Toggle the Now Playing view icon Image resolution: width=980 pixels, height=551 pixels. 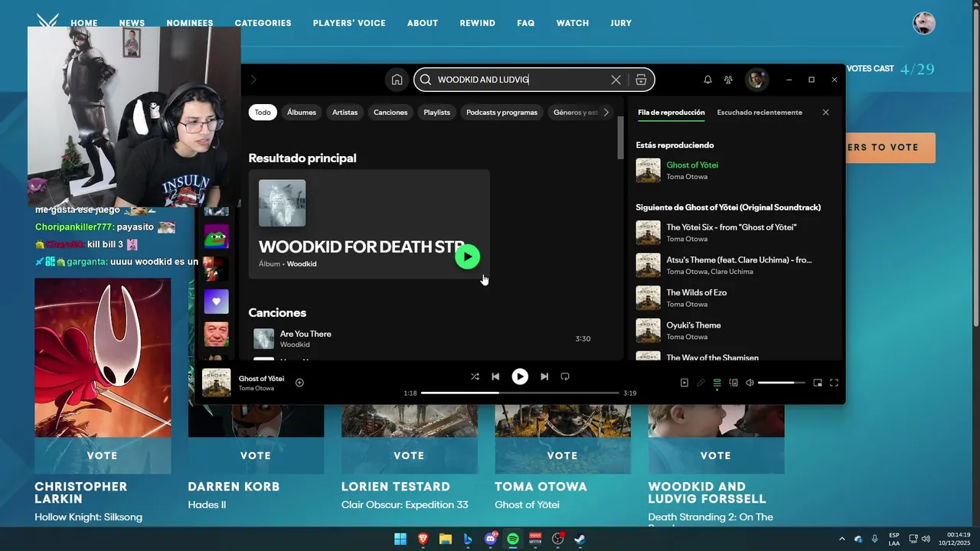tap(684, 383)
